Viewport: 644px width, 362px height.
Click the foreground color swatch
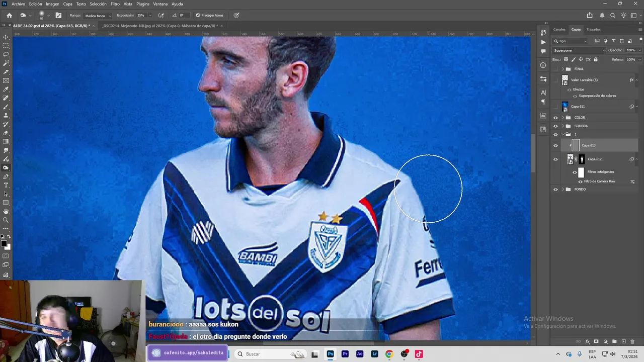click(4, 244)
